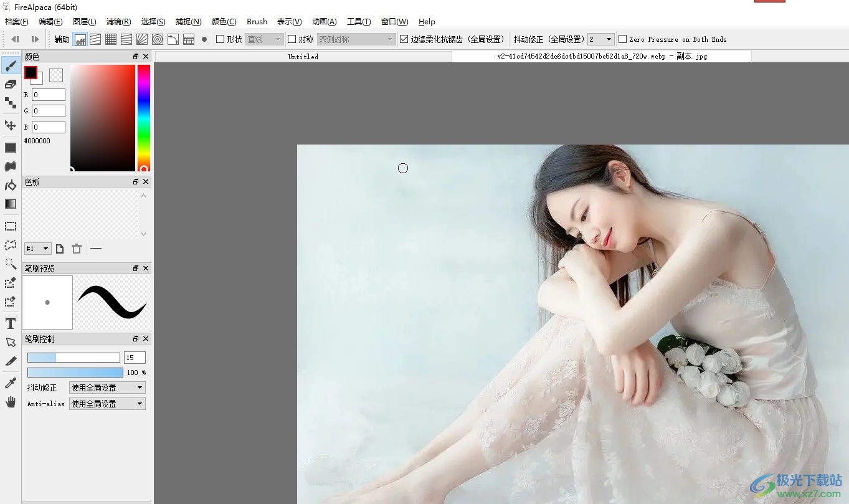The height and width of the screenshot is (504, 849).
Task: Select the transparent color swatch
Action: [x=56, y=75]
